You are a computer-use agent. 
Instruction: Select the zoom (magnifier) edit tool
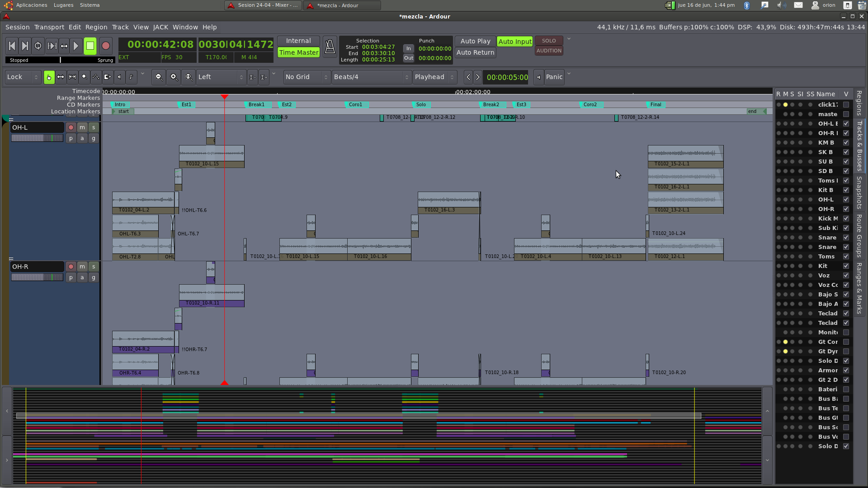[x=84, y=77]
